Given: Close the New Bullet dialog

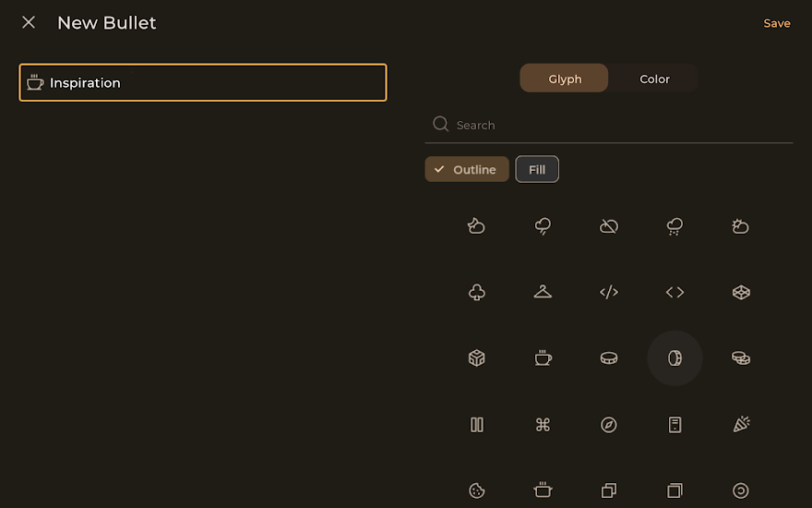Looking at the screenshot, I should point(29,22).
